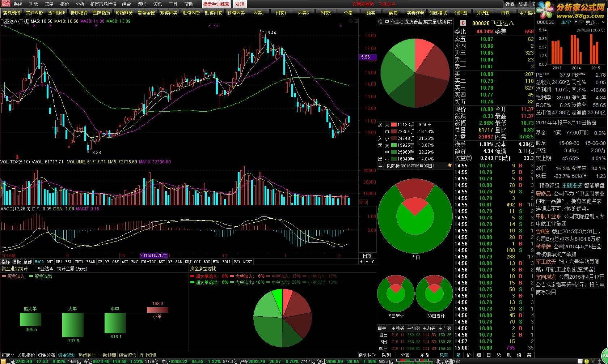Click the minus zoom button beside indicators
This screenshot has height=364, width=608.
pyautogui.click(x=367, y=262)
